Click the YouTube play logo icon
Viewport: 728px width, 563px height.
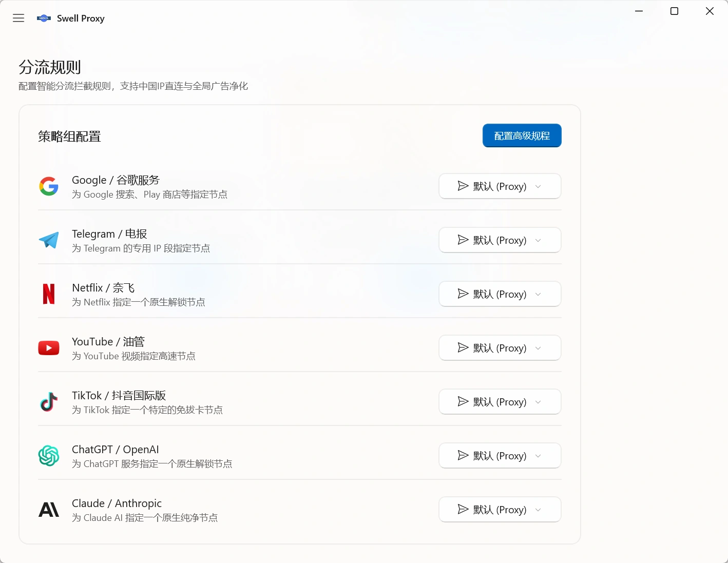pos(49,348)
